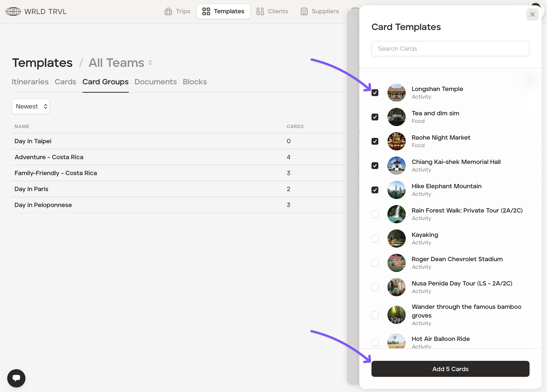547x392 pixels.
Task: Open the Day in Paris card group
Action: [x=31, y=189]
